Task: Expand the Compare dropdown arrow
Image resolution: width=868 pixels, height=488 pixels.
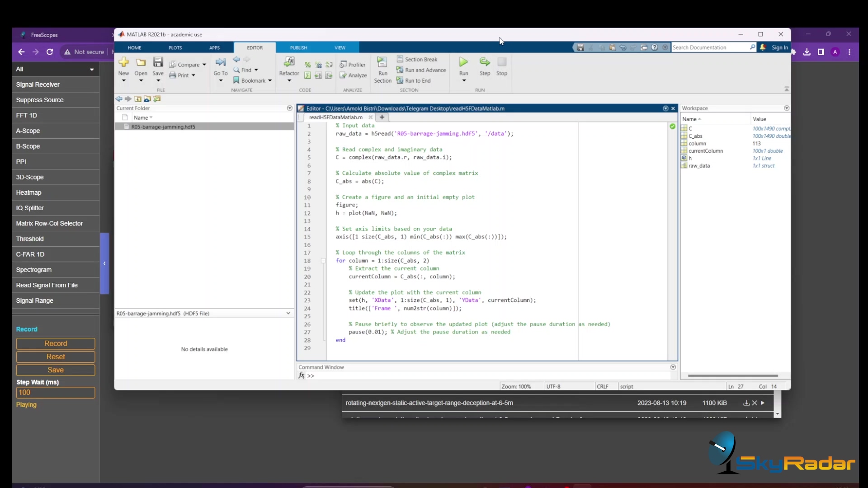Action: click(x=204, y=65)
